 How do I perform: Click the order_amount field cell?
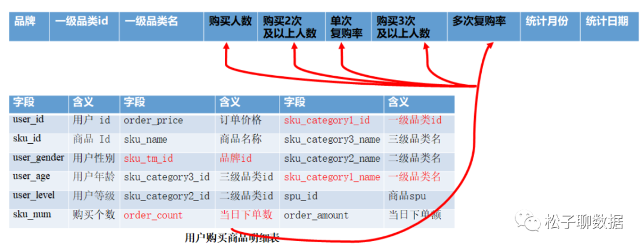click(x=332, y=218)
